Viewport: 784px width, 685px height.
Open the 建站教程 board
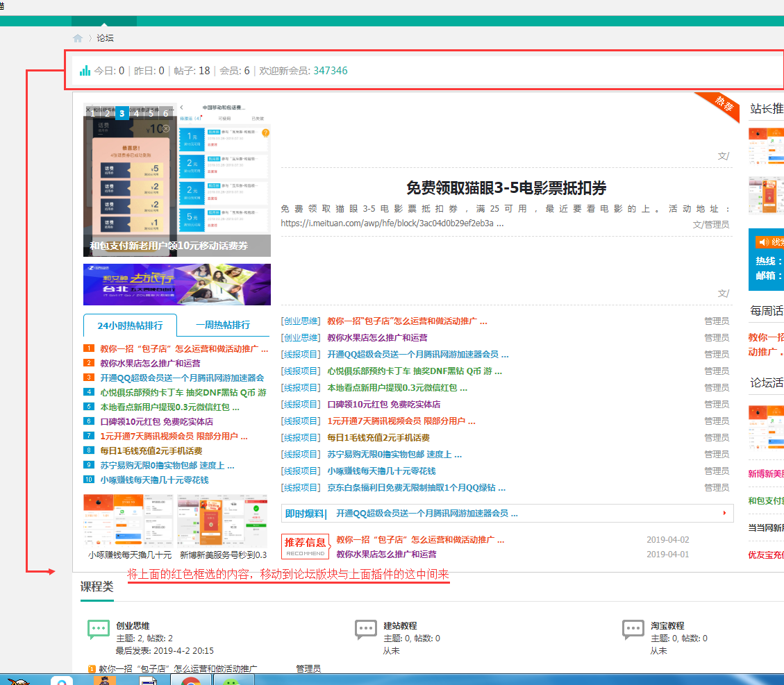pyautogui.click(x=400, y=625)
